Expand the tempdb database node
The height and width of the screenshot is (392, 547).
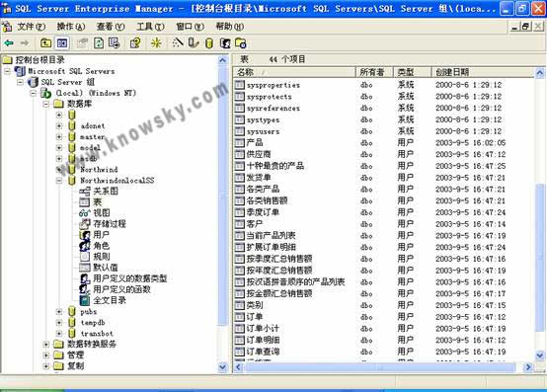(x=59, y=322)
